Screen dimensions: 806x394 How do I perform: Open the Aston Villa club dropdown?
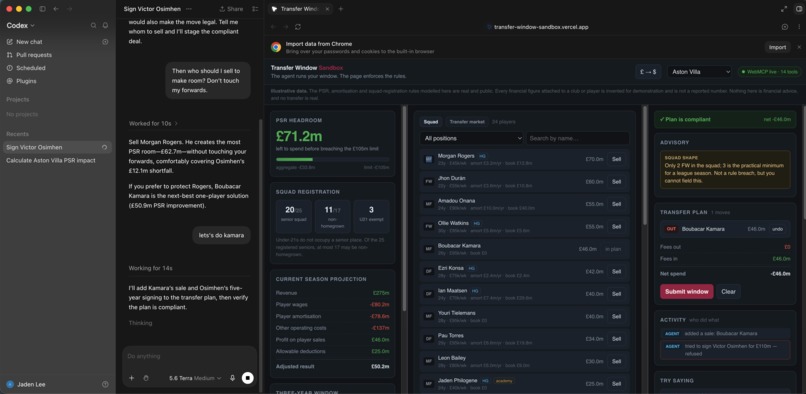coord(699,72)
